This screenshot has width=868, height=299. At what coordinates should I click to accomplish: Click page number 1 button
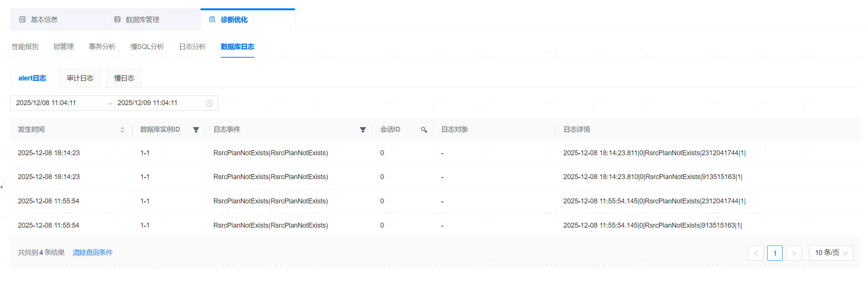(775, 253)
